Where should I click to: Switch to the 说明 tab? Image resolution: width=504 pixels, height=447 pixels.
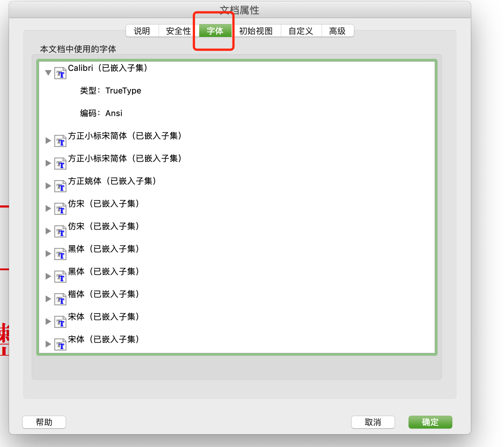pos(142,31)
